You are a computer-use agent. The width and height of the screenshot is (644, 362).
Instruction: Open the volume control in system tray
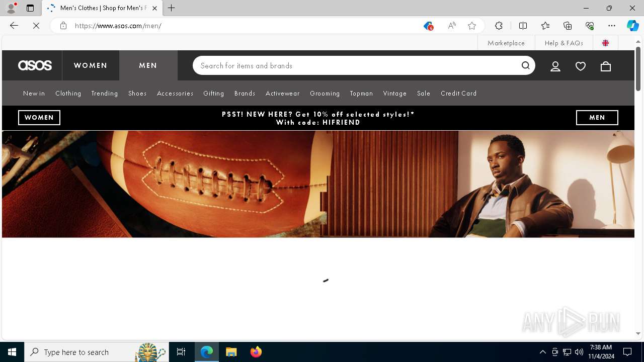coord(579,352)
